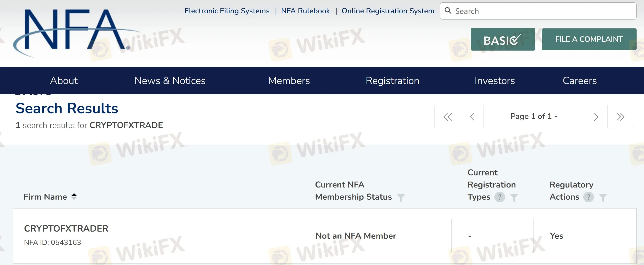
Task: Open the Registration menu
Action: 392,81
